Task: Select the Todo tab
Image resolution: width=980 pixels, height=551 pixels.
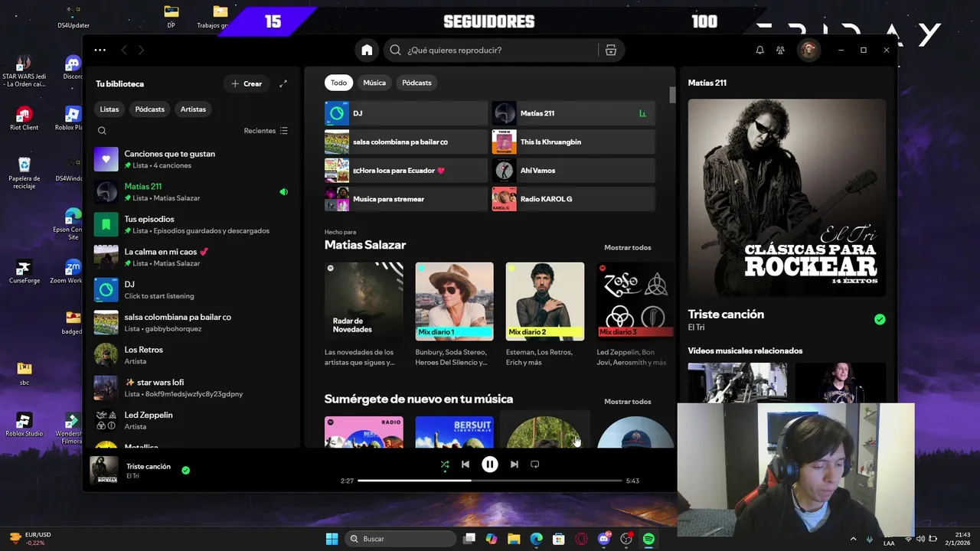Action: tap(338, 83)
